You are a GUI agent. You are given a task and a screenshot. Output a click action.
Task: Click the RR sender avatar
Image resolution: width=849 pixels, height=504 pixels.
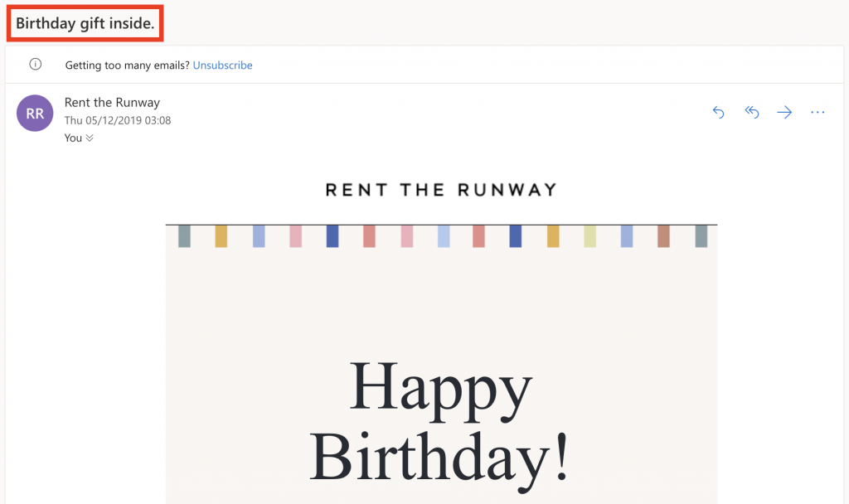pos(35,113)
